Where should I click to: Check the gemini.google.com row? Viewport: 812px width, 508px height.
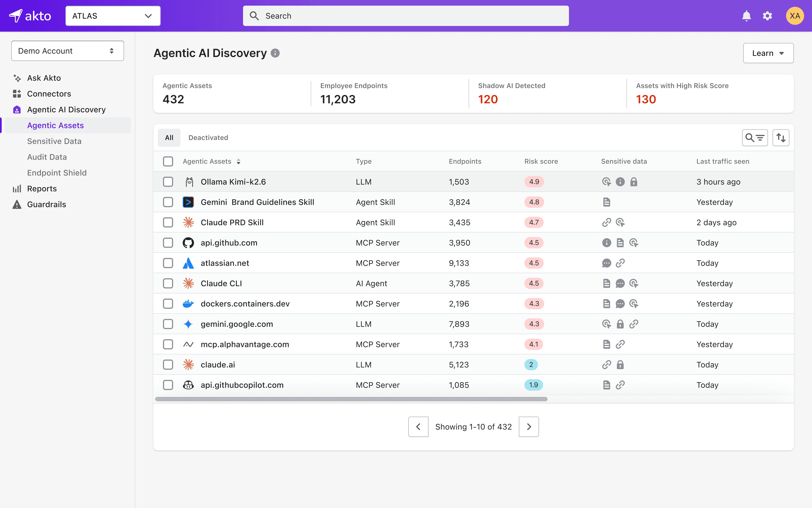pos(168,324)
